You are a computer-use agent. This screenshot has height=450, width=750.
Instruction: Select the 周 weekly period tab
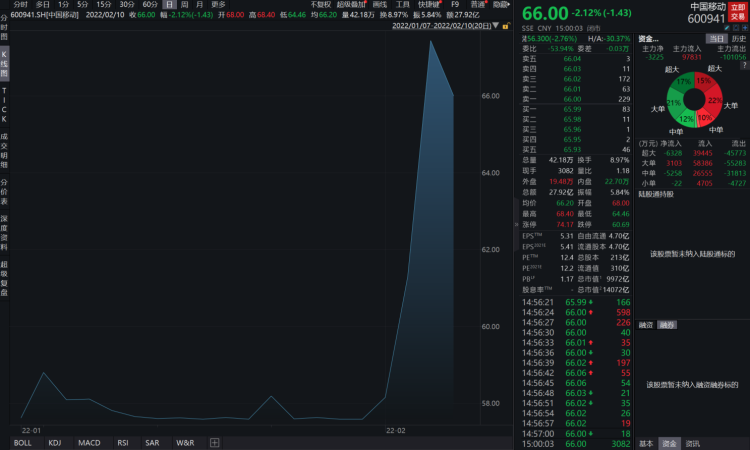[x=185, y=4]
